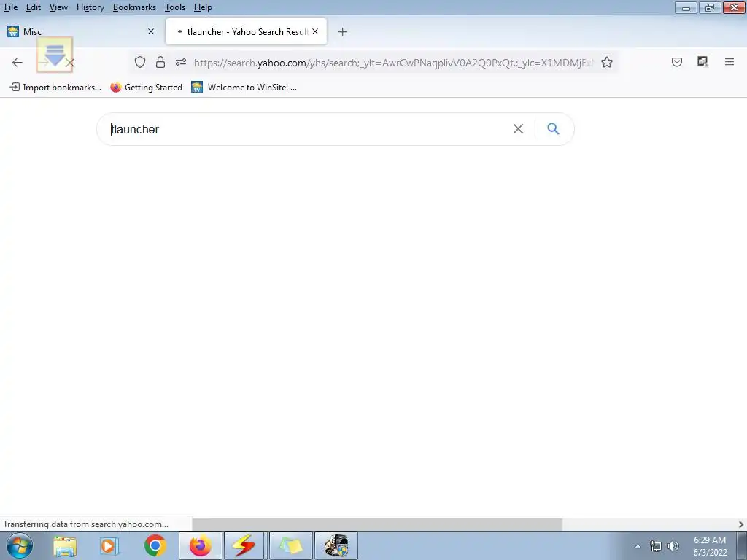
Task: Minimize the Firefox window
Action: point(686,7)
